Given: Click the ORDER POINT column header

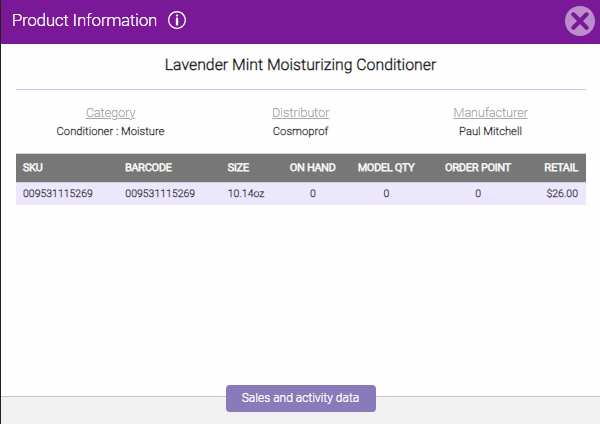Looking at the screenshot, I should point(477,168).
